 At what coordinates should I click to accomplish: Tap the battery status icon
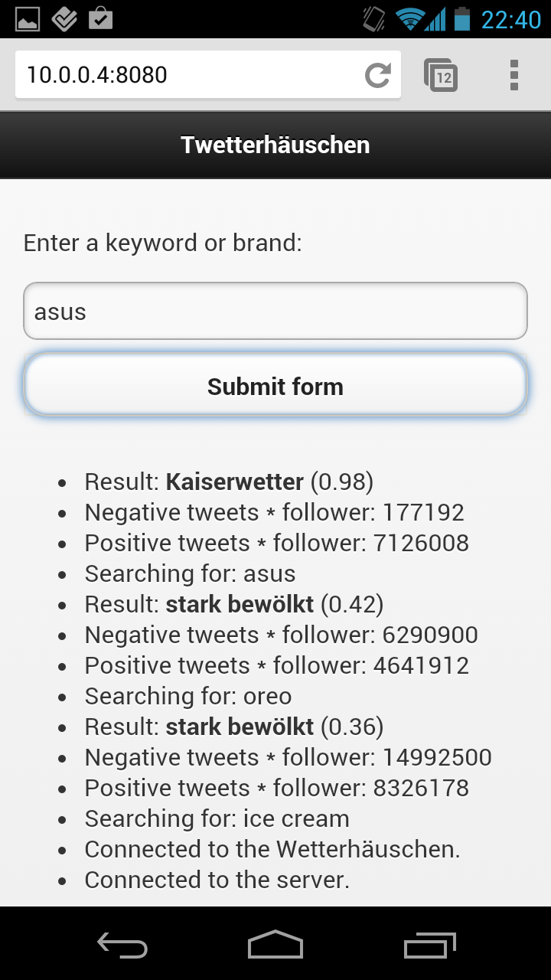coord(461,18)
